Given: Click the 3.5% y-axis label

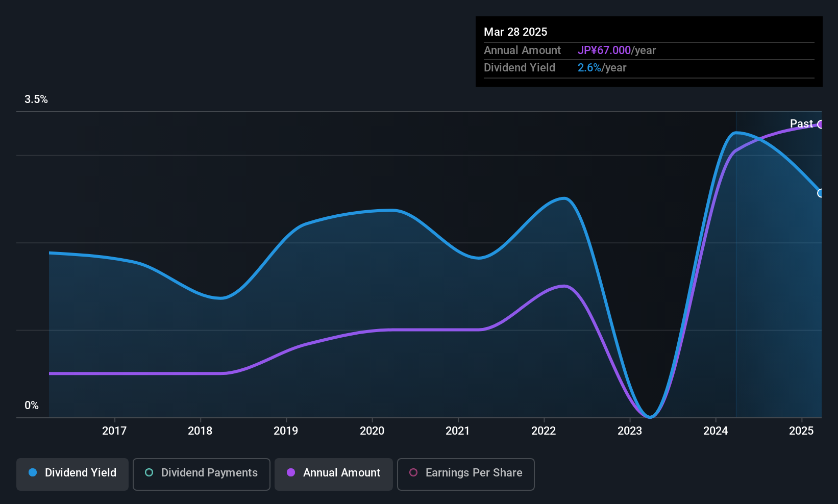Looking at the screenshot, I should click(x=36, y=99).
